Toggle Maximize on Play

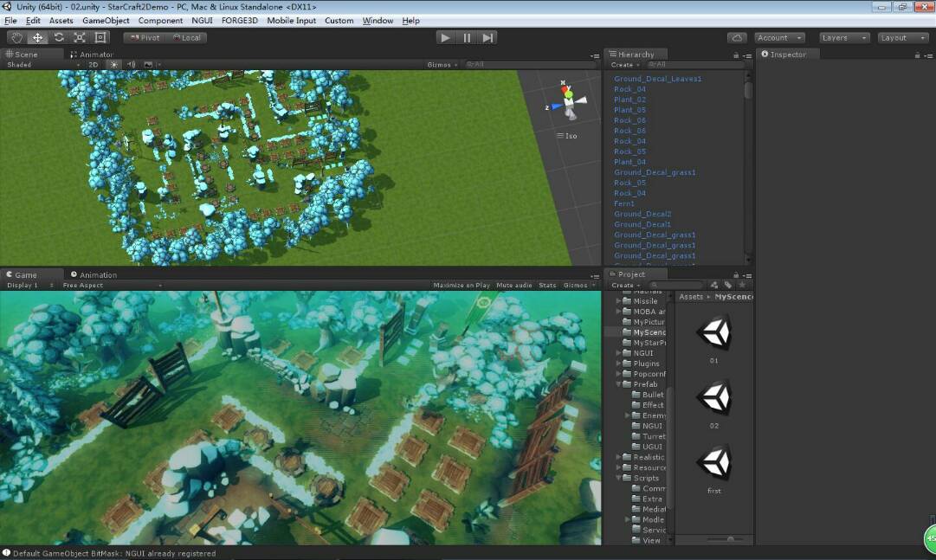(462, 286)
